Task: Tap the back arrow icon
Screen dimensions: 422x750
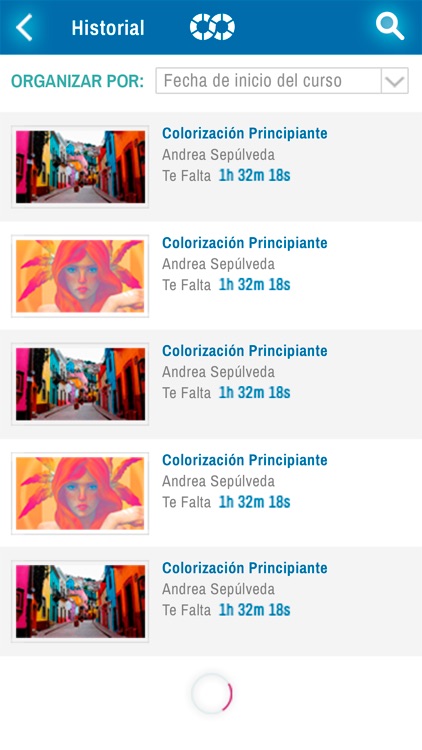Action: (x=24, y=27)
